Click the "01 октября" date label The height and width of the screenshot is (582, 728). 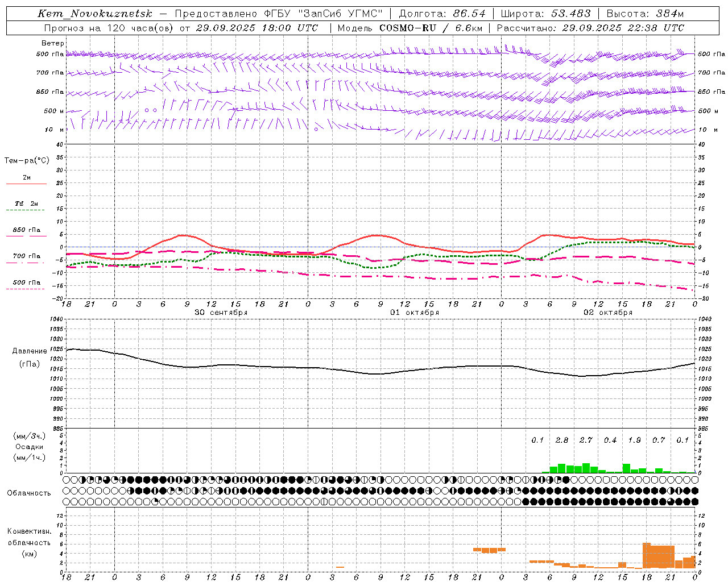(415, 313)
